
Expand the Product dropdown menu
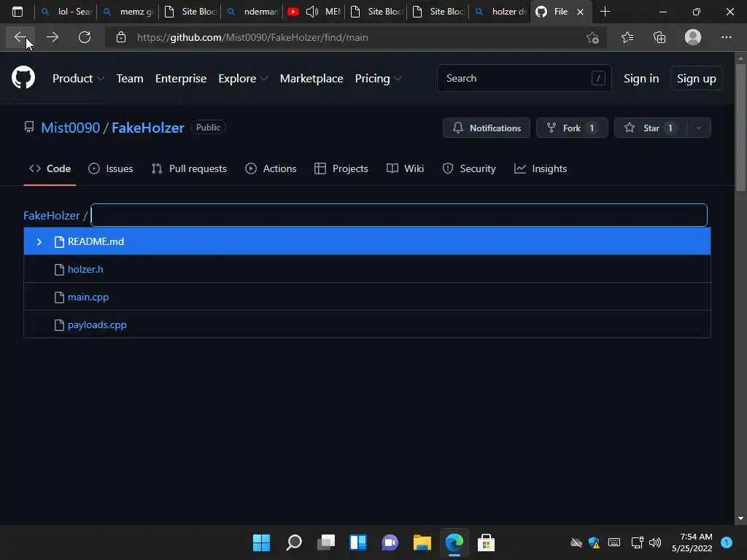pyautogui.click(x=78, y=79)
